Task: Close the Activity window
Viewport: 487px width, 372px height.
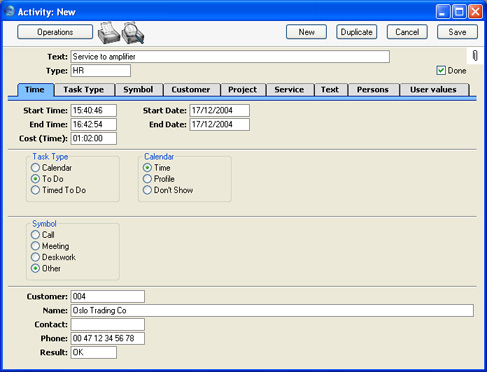Action: click(475, 12)
